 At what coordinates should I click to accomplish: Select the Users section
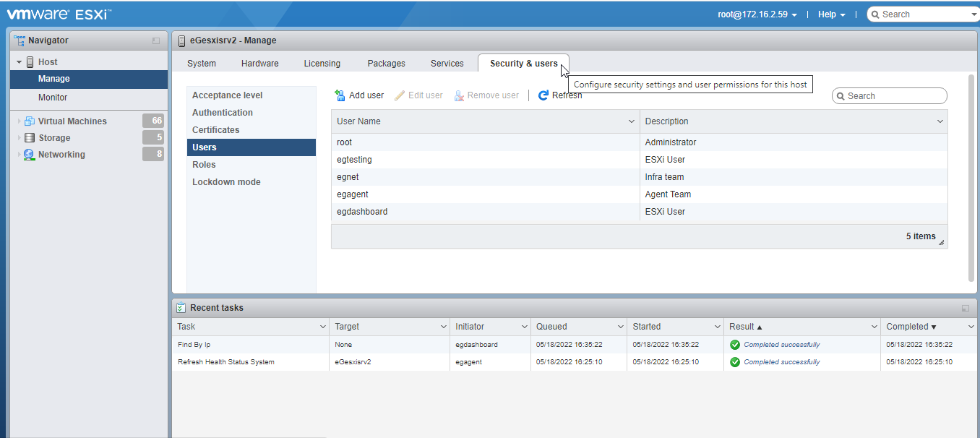click(x=252, y=147)
